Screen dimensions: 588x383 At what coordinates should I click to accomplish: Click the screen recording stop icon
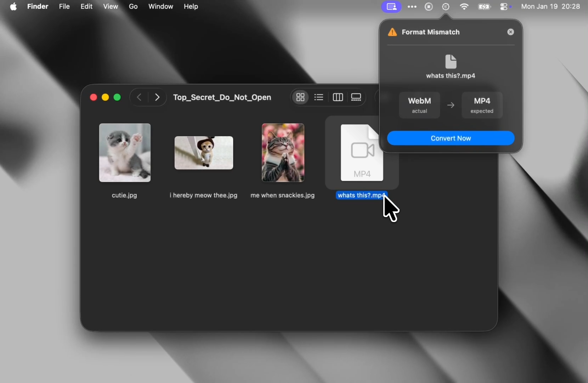[429, 7]
